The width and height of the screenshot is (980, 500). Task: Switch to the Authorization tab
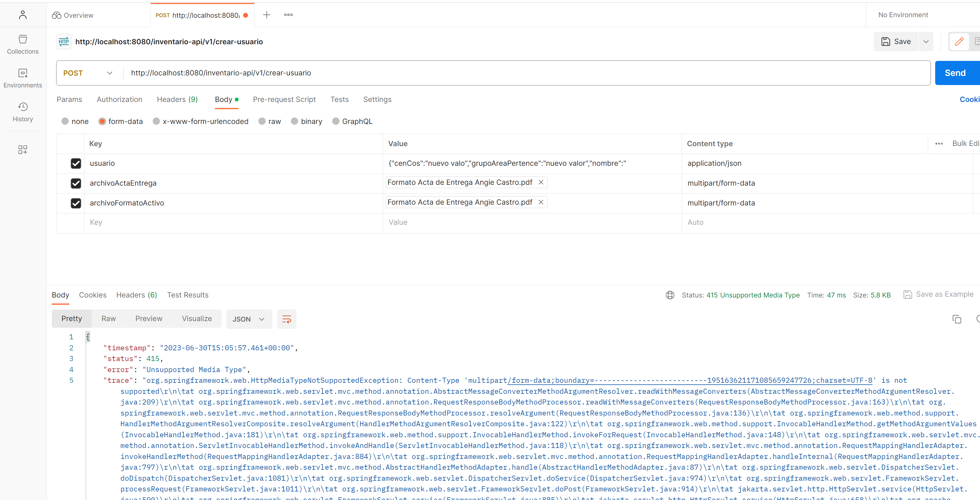coord(119,99)
